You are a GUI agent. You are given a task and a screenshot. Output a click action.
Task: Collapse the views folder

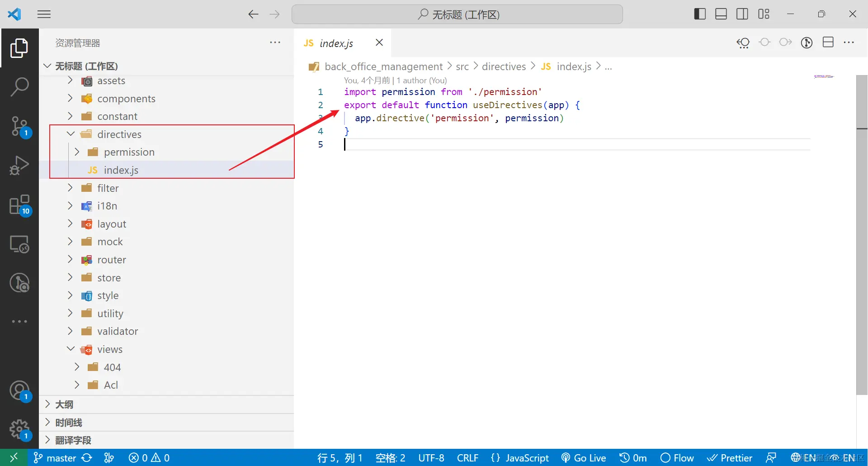(71, 349)
